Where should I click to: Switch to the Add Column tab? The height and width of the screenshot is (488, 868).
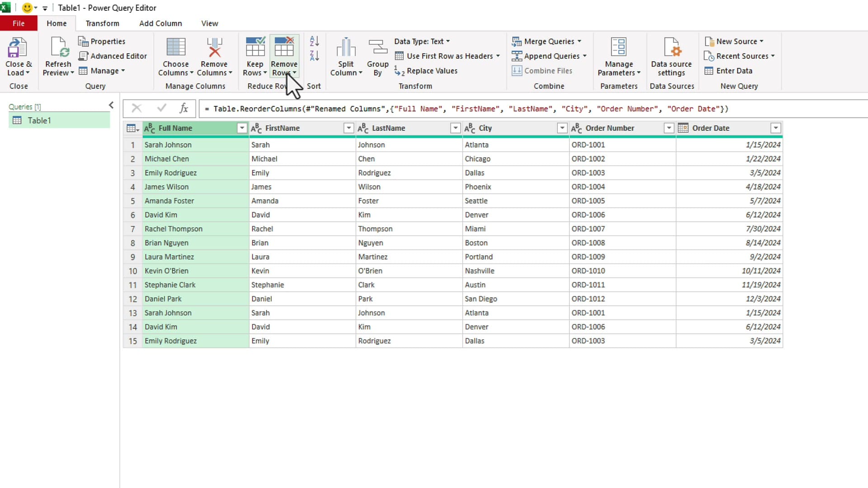click(x=160, y=23)
